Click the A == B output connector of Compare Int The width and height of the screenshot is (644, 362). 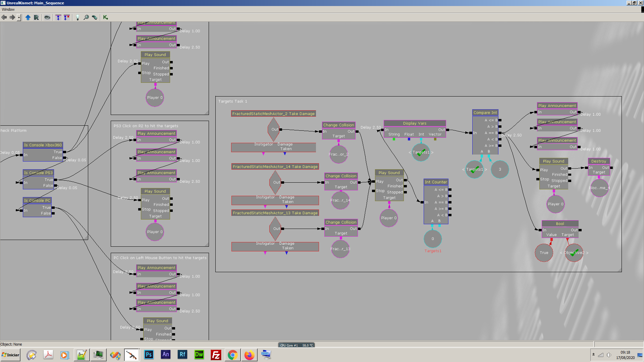[500, 133]
